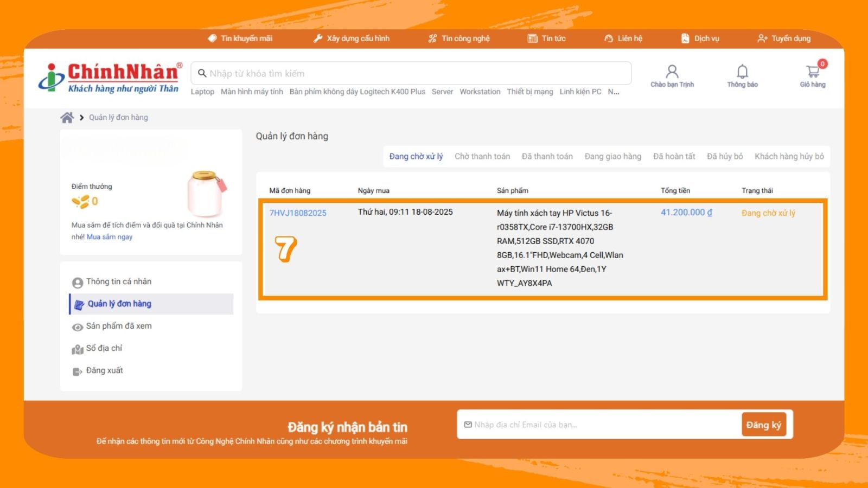Click the Liên hệ headset icon
This screenshot has height=488, width=868.
point(609,38)
